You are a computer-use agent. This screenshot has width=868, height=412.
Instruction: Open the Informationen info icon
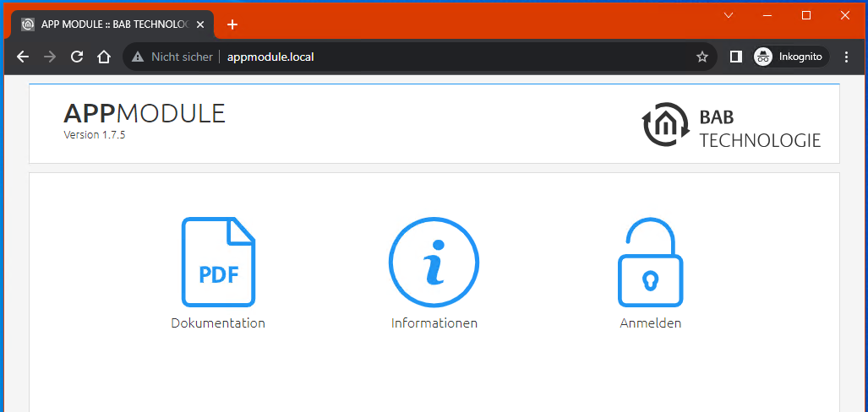434,262
